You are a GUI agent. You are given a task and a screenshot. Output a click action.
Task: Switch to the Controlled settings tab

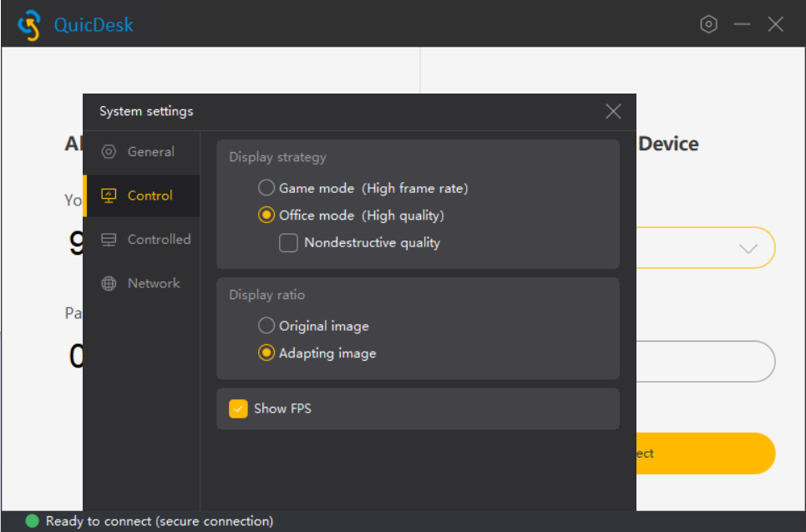pyautogui.click(x=141, y=240)
